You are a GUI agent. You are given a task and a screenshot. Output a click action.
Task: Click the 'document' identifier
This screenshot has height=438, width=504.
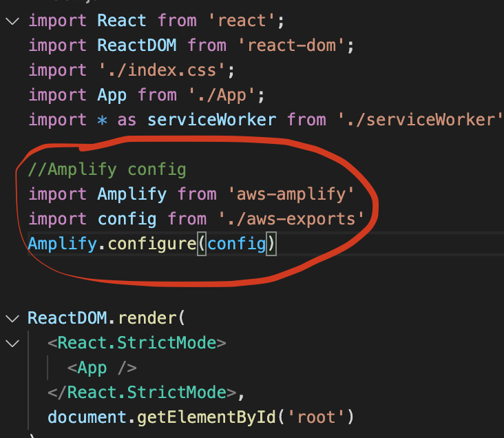(87, 417)
